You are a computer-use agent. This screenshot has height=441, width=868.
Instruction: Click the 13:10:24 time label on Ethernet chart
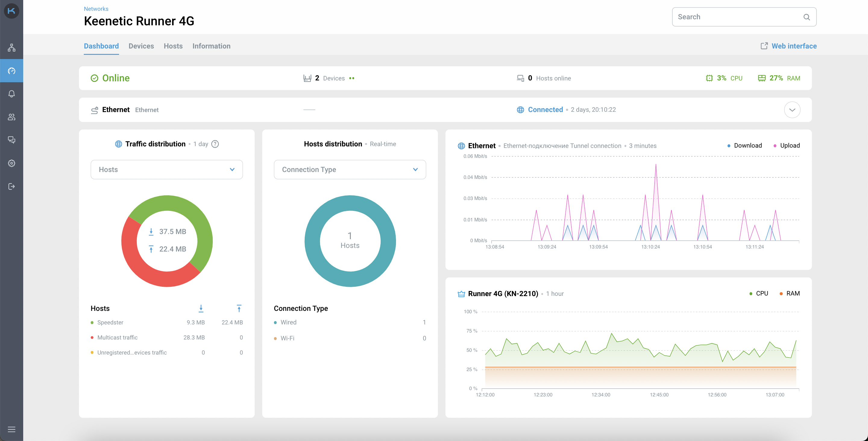(x=650, y=247)
